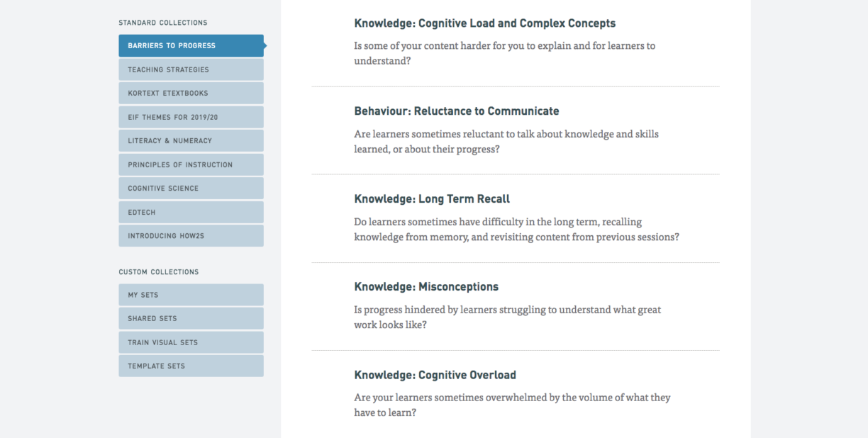Open the Knowledge: Misconceptions entry

(x=426, y=287)
